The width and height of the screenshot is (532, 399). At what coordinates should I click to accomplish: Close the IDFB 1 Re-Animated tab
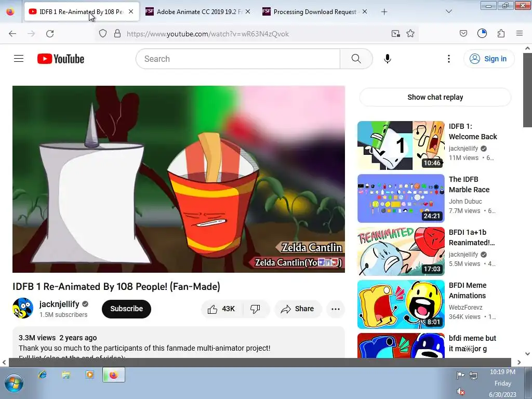click(x=131, y=11)
